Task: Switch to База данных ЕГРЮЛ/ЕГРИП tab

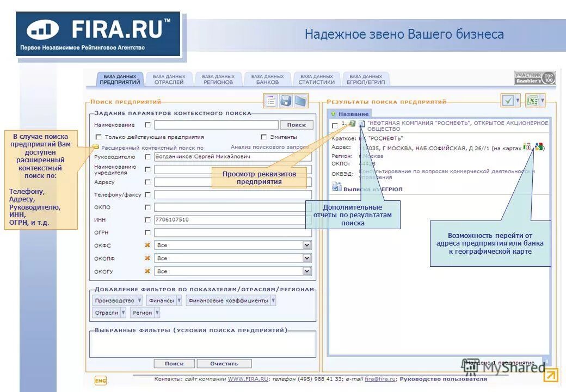Action: pyautogui.click(x=366, y=79)
